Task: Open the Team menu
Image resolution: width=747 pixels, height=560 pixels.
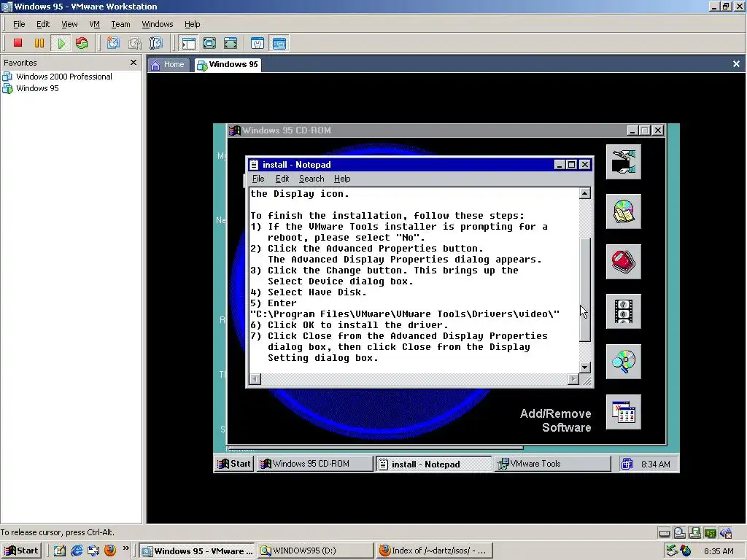Action: tap(120, 24)
